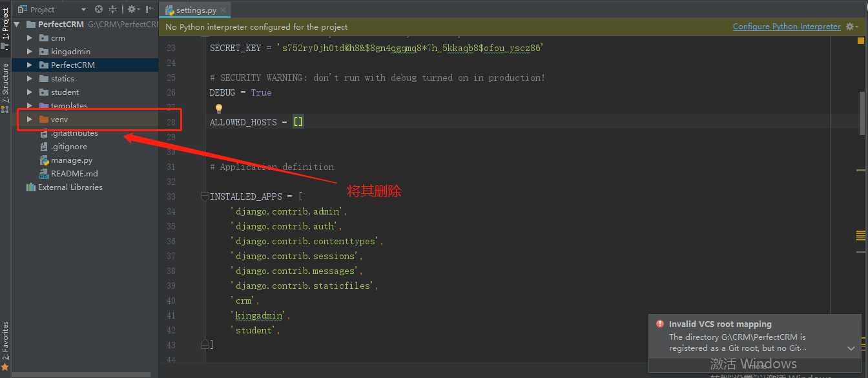The height and width of the screenshot is (378, 868).
Task: Click the yellow warning stripe marks in gutter
Action: pyautogui.click(x=861, y=235)
